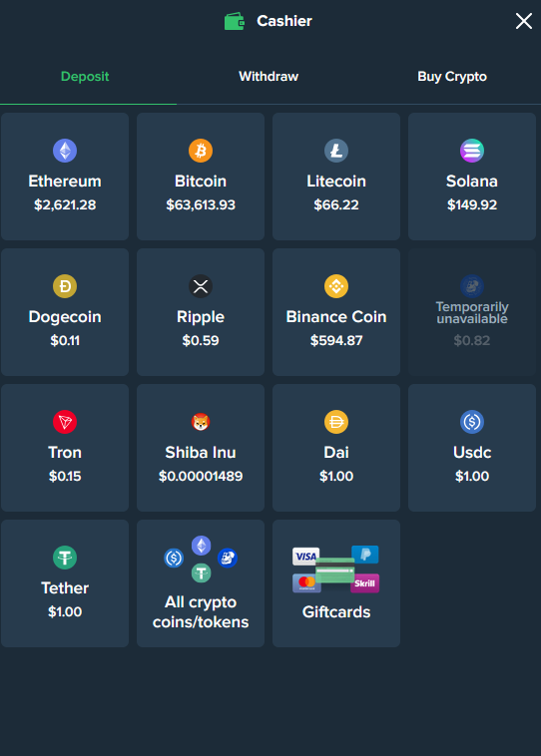This screenshot has height=756, width=541.
Task: Select the Solana icon
Action: (472, 151)
